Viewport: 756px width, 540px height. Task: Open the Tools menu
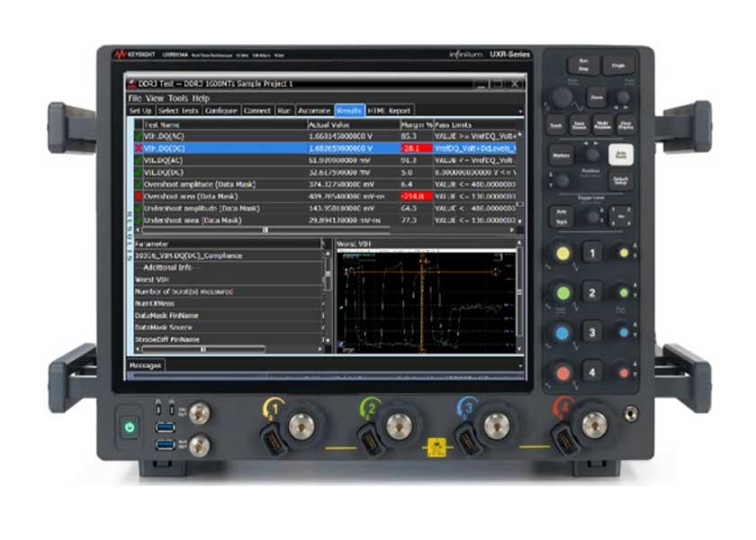tap(178, 98)
